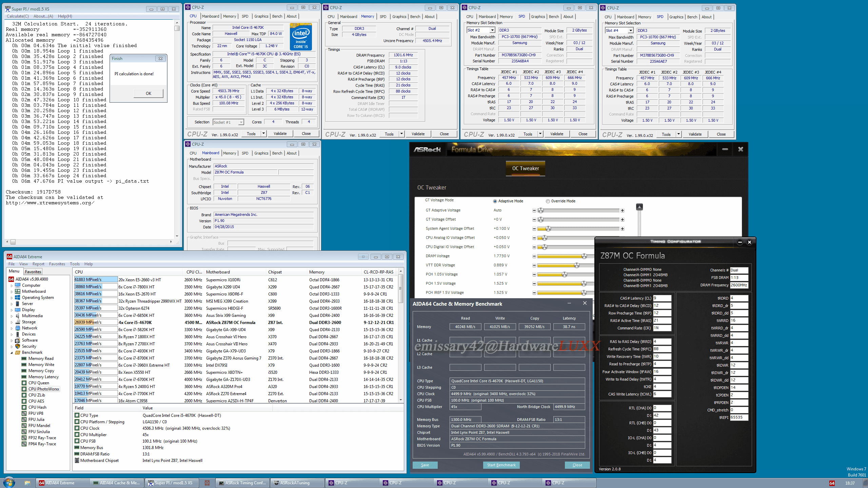Click Start Benchmark button

click(501, 465)
